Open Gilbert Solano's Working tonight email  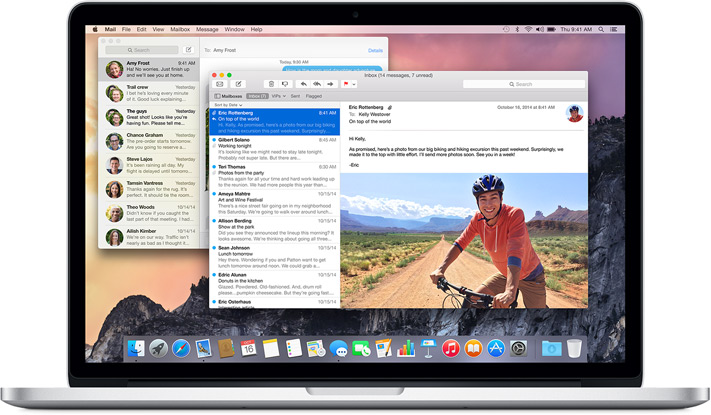point(275,147)
